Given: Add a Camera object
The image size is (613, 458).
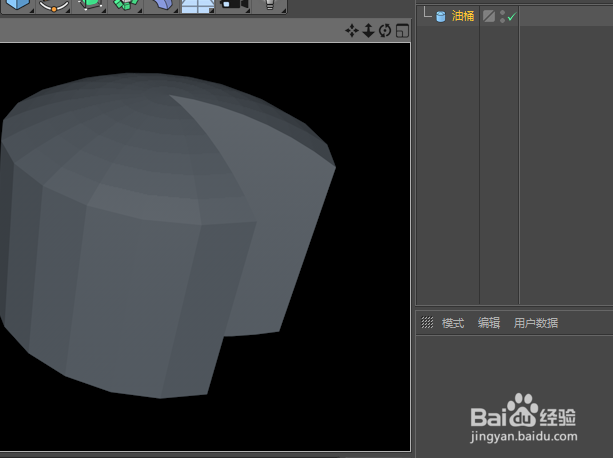Looking at the screenshot, I should (233, 5).
